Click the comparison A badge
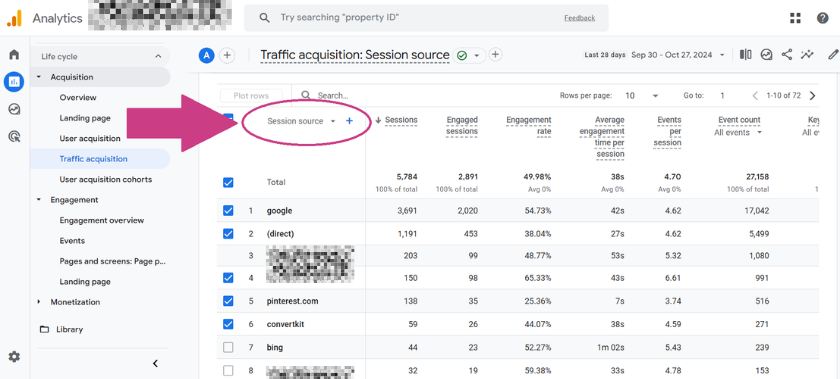The image size is (840, 379). [x=206, y=55]
